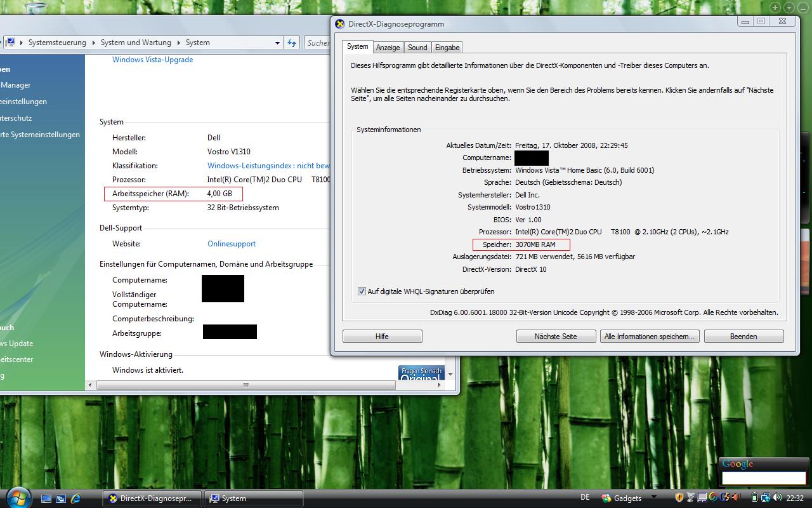Screen dimensions: 812x508
Task: Click the GS tray icon
Action: click(724, 498)
